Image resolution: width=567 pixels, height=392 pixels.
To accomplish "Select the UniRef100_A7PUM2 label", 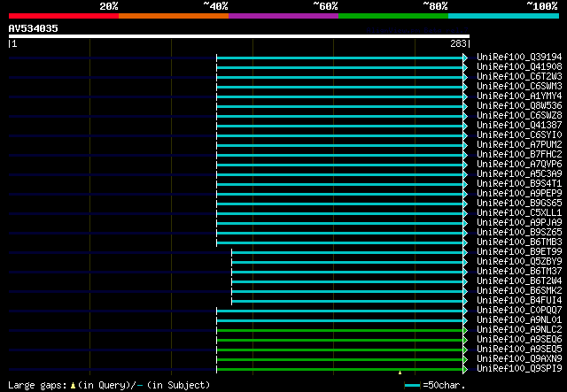I will [519, 145].
